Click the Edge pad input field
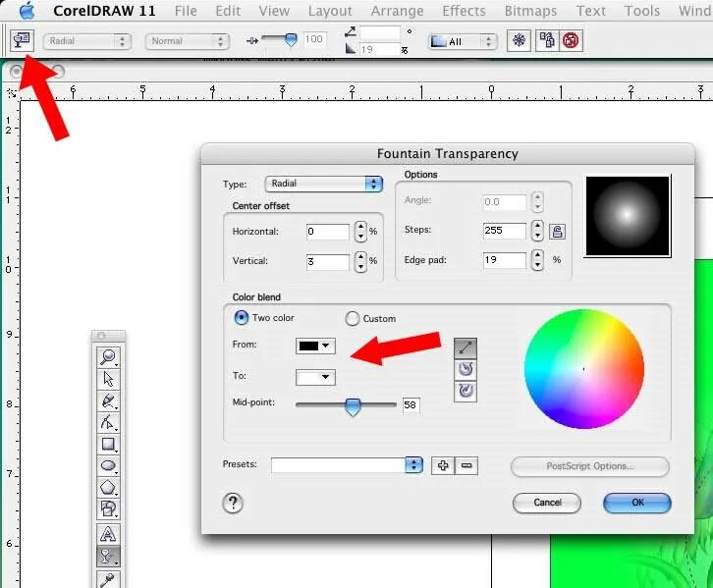Image resolution: width=713 pixels, height=588 pixels. pyautogui.click(x=505, y=260)
